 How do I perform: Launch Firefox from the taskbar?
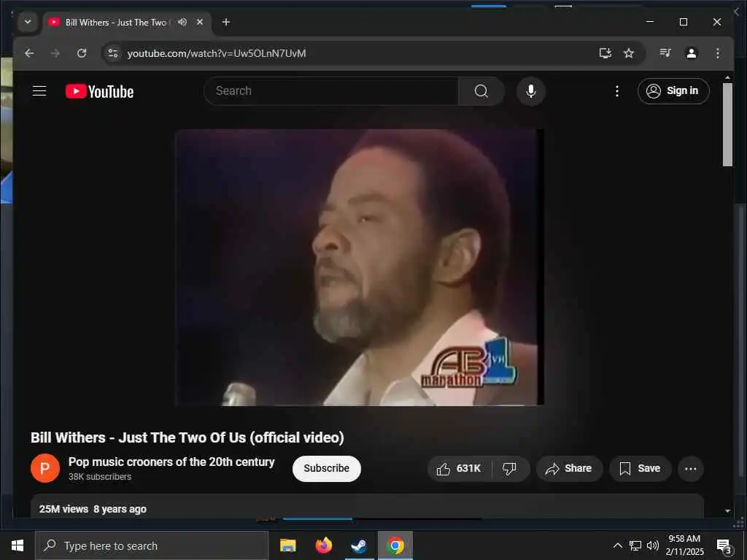pyautogui.click(x=324, y=545)
